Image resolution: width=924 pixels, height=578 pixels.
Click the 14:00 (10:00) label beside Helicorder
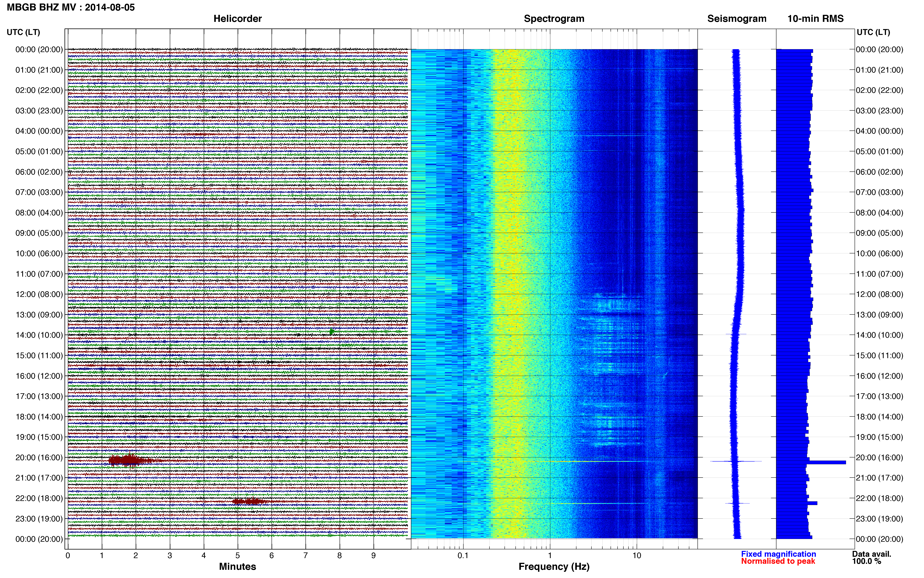tap(39, 335)
